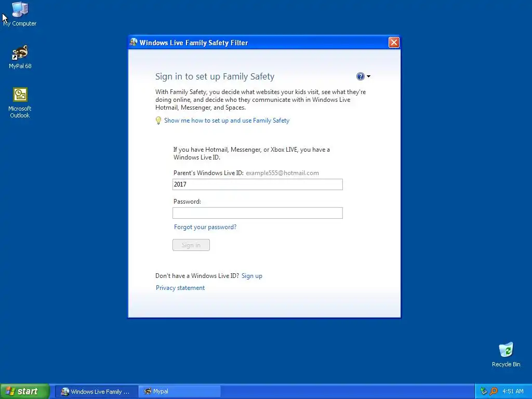Click the Family Safety title bar icon
Viewport: 532px width, 399px height.
[x=134, y=43]
